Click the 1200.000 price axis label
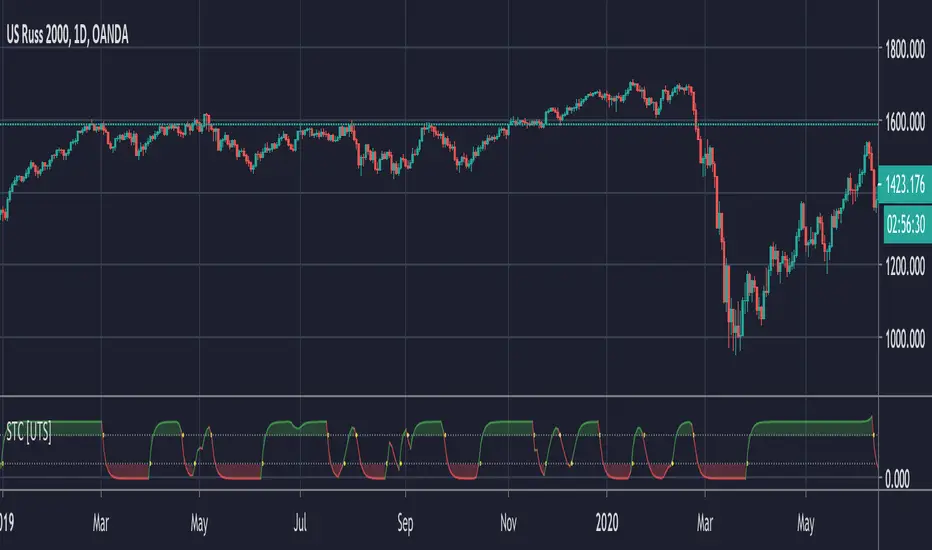The width and height of the screenshot is (932, 550). [905, 266]
